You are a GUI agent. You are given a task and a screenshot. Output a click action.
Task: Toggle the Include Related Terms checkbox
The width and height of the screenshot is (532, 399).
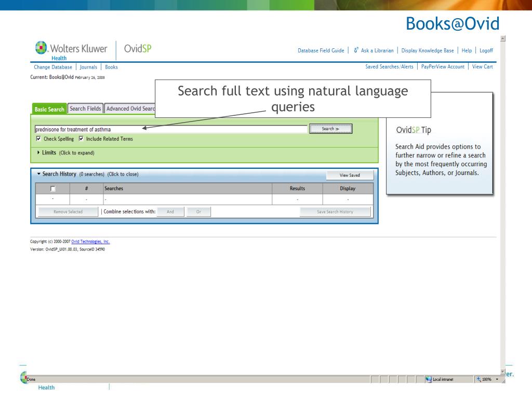click(81, 138)
